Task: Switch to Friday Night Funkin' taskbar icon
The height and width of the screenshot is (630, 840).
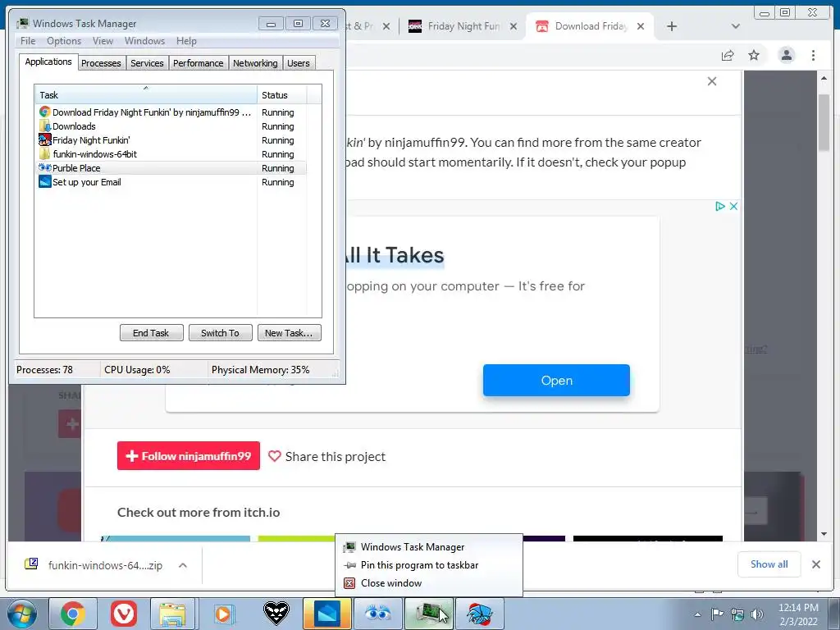Action: [x=480, y=614]
